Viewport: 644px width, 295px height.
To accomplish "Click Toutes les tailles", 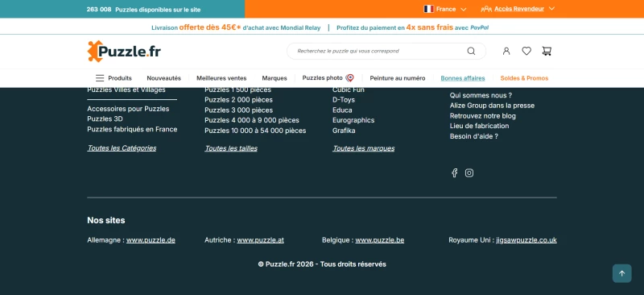I will [231, 148].
